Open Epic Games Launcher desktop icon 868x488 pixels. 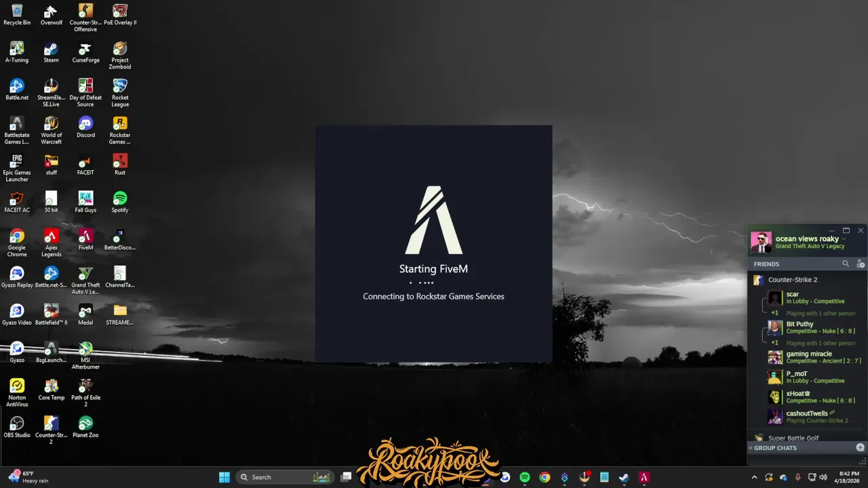point(17,168)
